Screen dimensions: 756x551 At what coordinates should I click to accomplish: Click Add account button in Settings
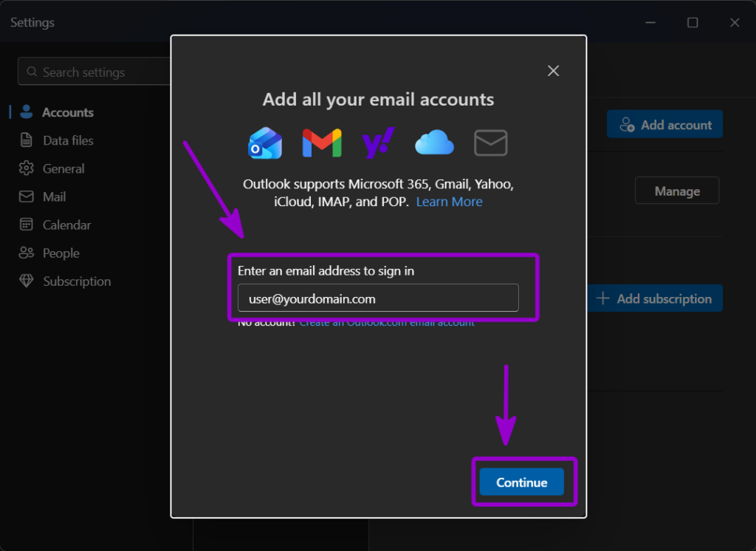click(x=664, y=125)
